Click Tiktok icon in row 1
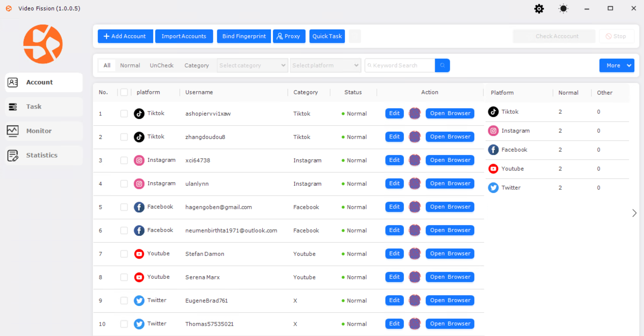 tap(139, 114)
